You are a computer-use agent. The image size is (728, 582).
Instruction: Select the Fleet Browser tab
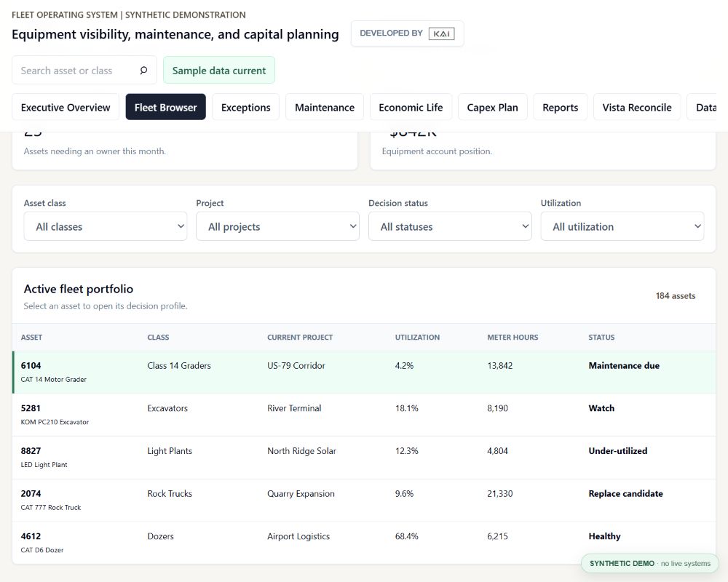coord(166,107)
